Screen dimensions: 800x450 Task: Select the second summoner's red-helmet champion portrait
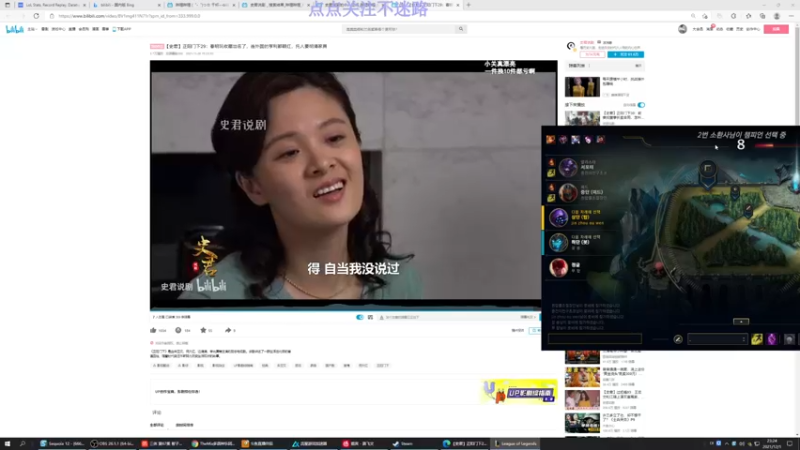pos(567,192)
